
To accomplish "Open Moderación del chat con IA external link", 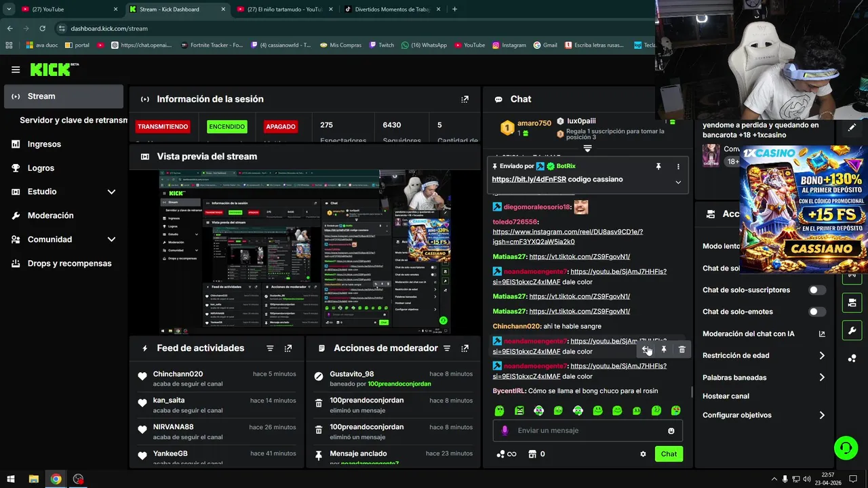I will coord(822,333).
